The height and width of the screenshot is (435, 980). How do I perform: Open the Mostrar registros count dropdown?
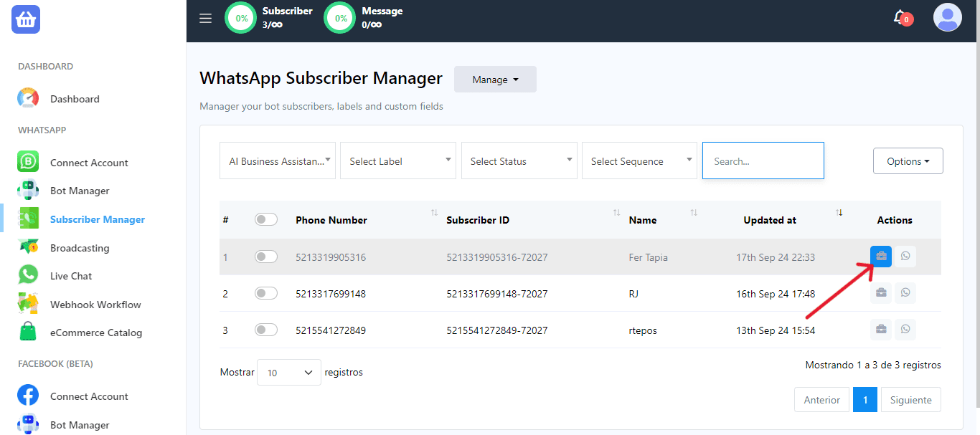click(x=289, y=373)
